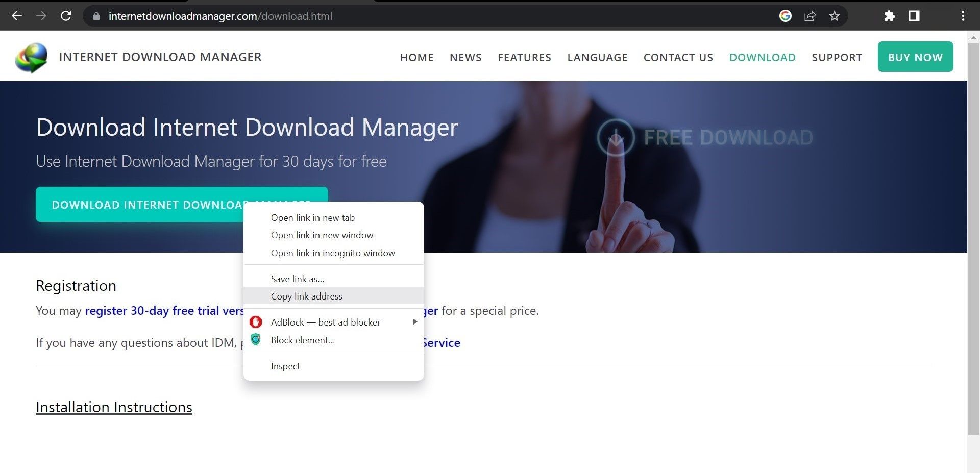
Task: Click the Registration heading
Action: point(76,286)
